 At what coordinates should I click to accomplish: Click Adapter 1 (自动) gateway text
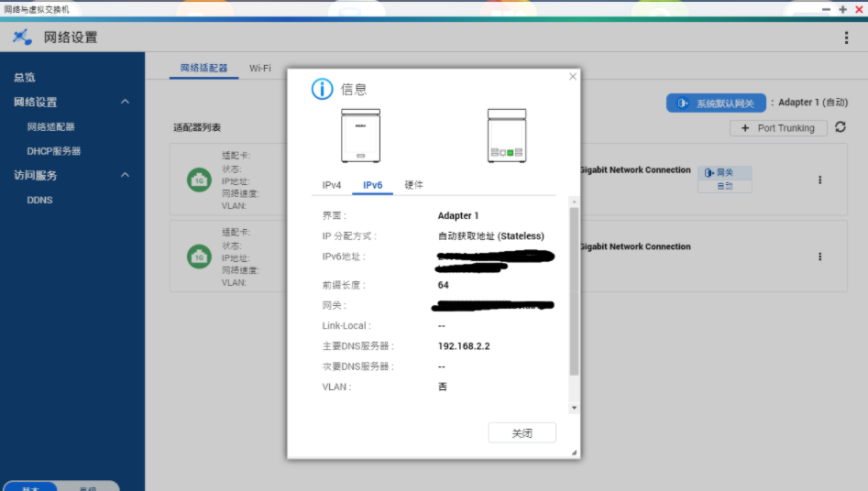pyautogui.click(x=813, y=103)
